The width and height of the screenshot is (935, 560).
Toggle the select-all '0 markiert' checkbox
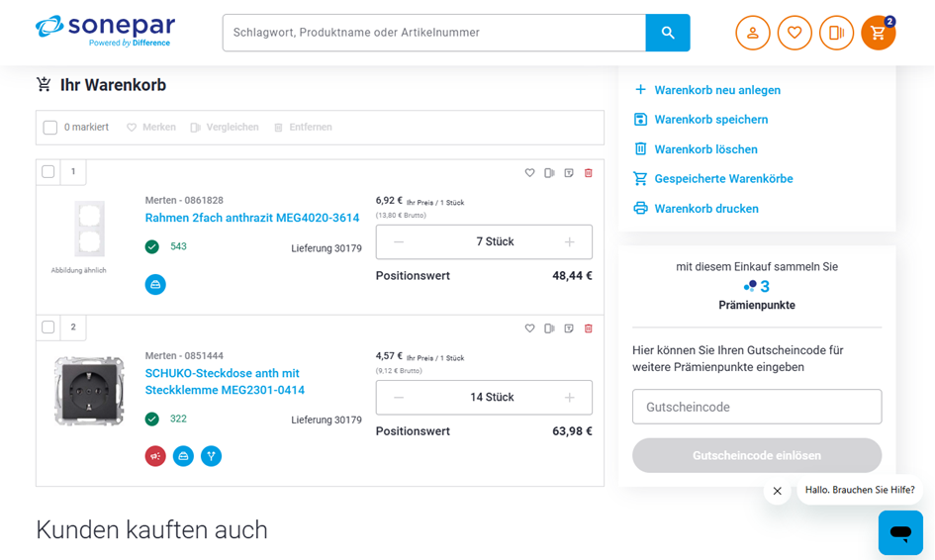(x=50, y=128)
